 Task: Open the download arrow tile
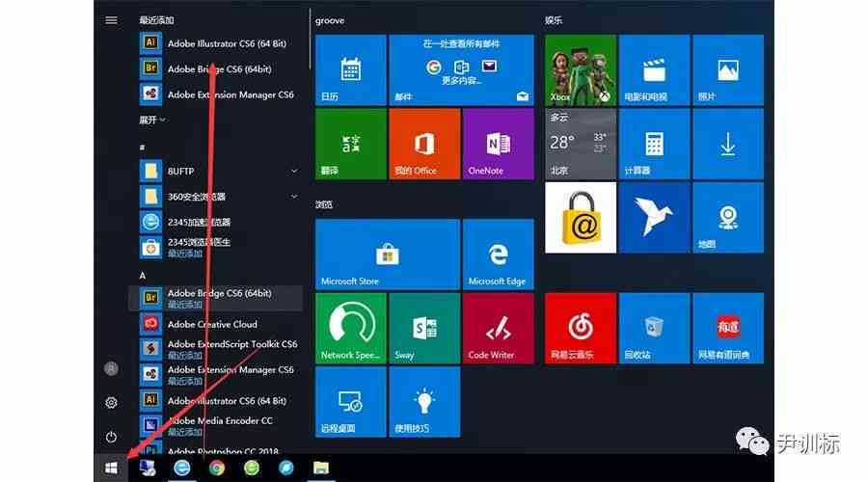[728, 144]
